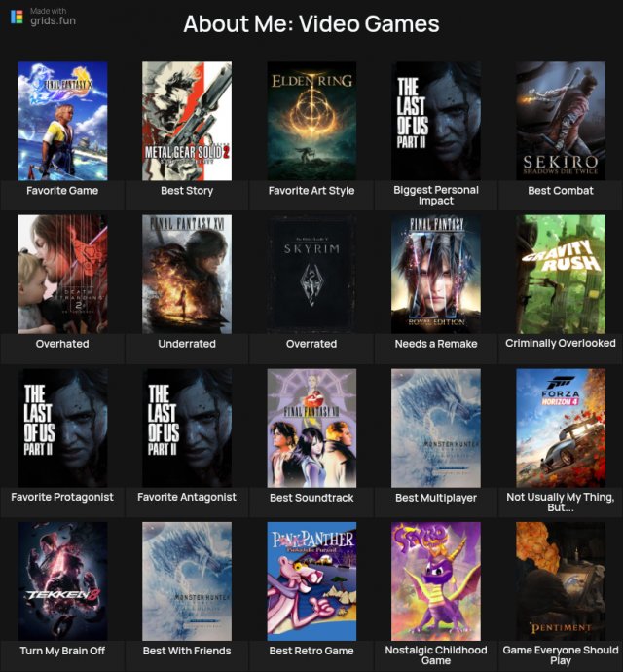Screen dimensions: 623x672
Task: Click the Final Fantasy VIII cover
Action: coord(311,428)
